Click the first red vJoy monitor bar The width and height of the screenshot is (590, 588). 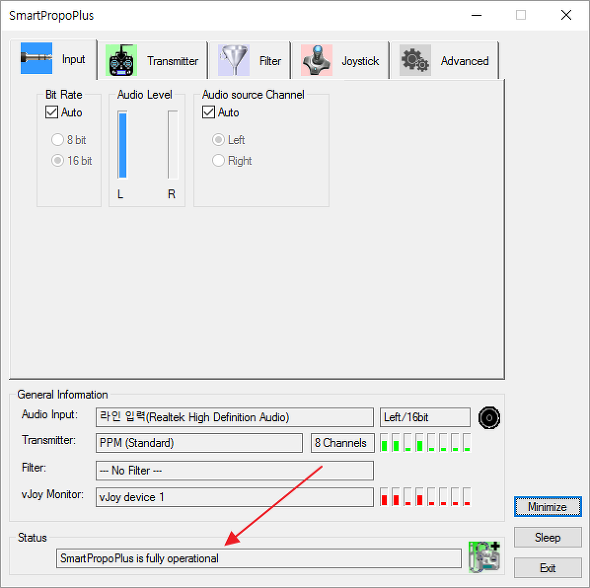point(384,497)
